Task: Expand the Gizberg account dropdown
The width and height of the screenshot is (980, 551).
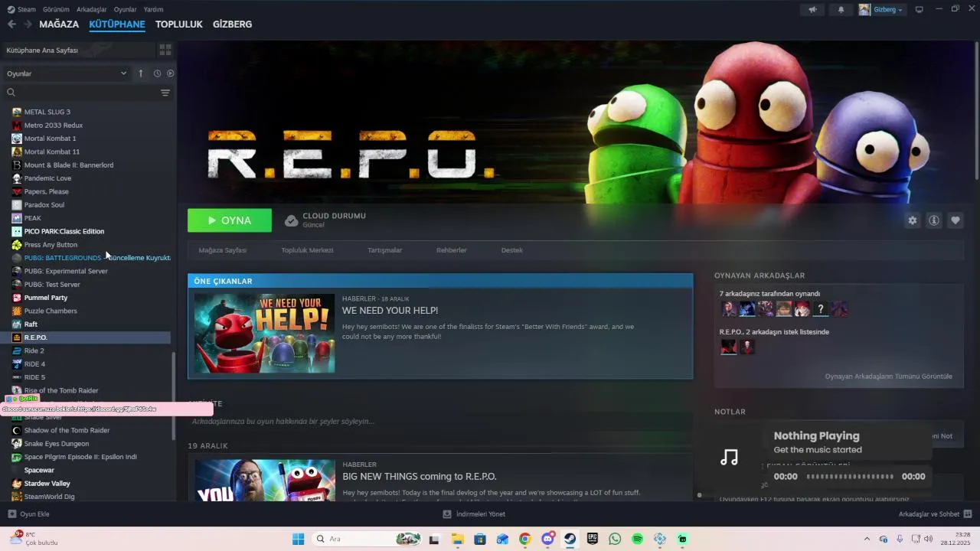Action: 881,10
